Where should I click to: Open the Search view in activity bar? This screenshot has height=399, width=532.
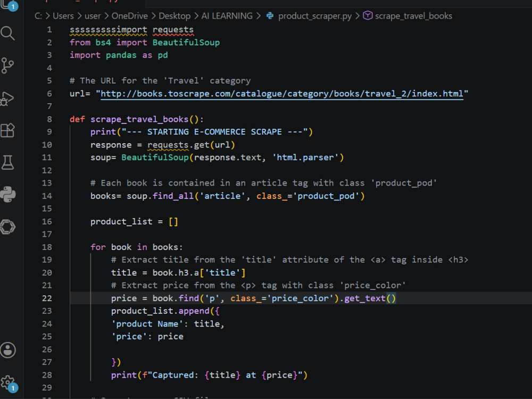[x=8, y=33]
